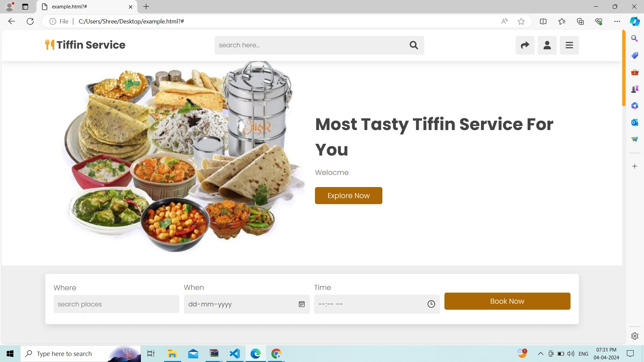Open the hamburger menu icon
The image size is (644, 362).
(x=569, y=45)
